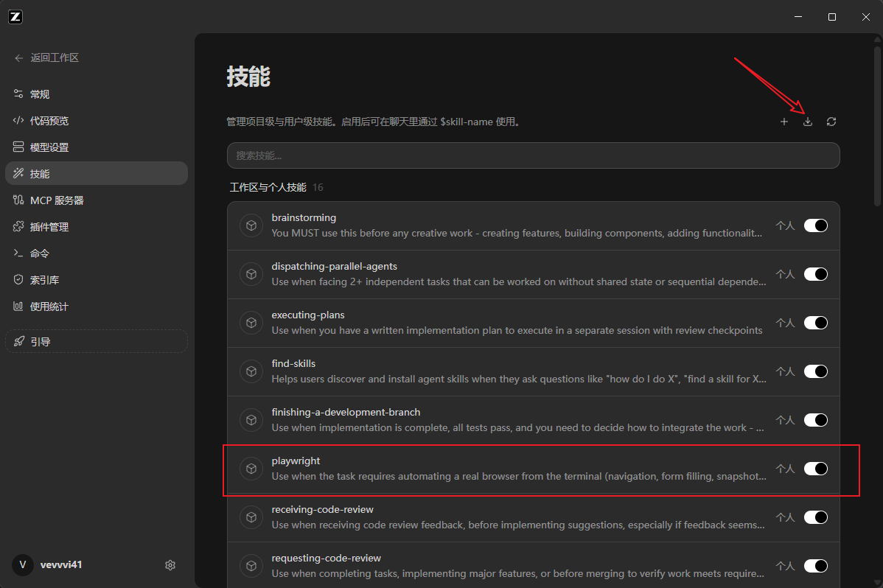
Task: Click the receiving-code-review cube icon
Action: coord(251,517)
